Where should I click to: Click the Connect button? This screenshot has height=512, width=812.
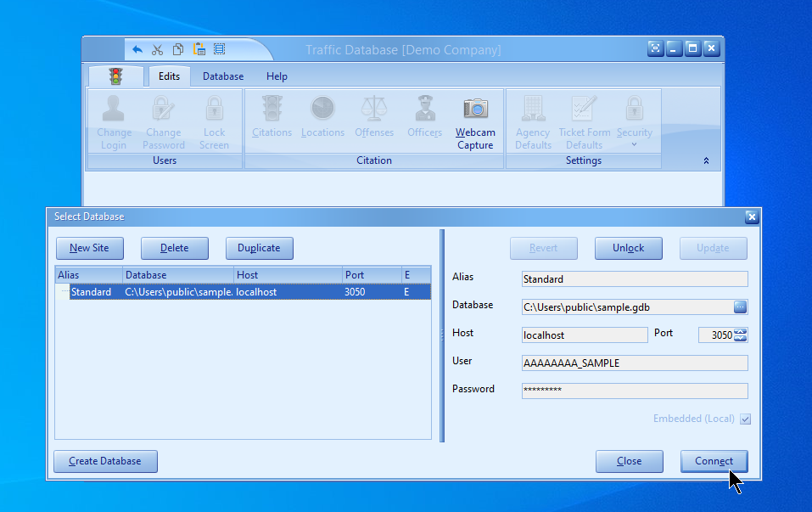click(x=714, y=461)
